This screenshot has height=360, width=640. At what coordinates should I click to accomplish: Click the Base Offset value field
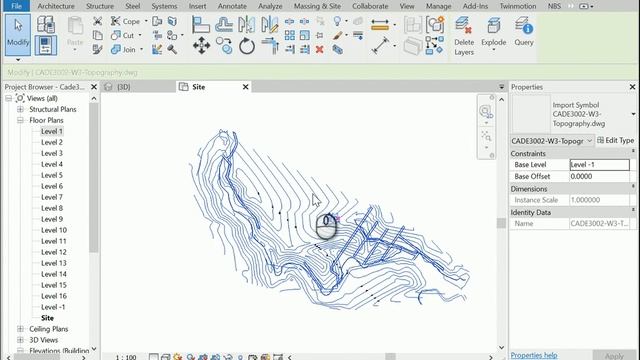tap(599, 176)
